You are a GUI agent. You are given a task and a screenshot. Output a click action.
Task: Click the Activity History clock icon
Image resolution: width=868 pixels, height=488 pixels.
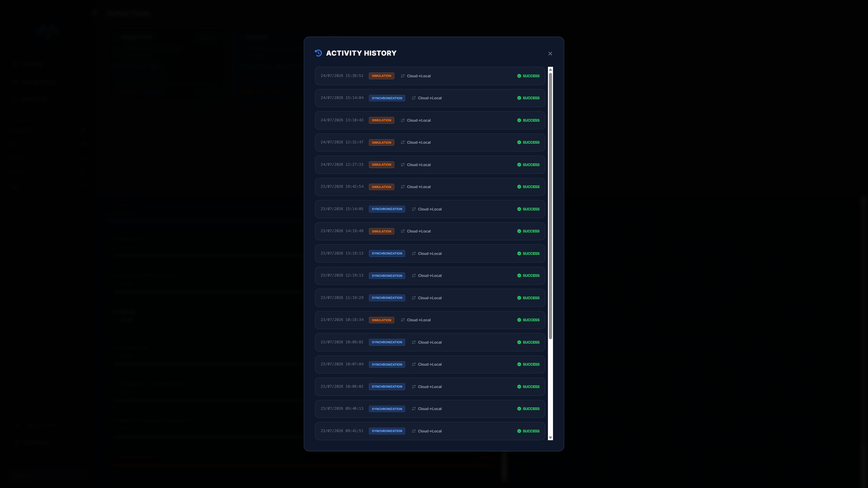pyautogui.click(x=318, y=53)
